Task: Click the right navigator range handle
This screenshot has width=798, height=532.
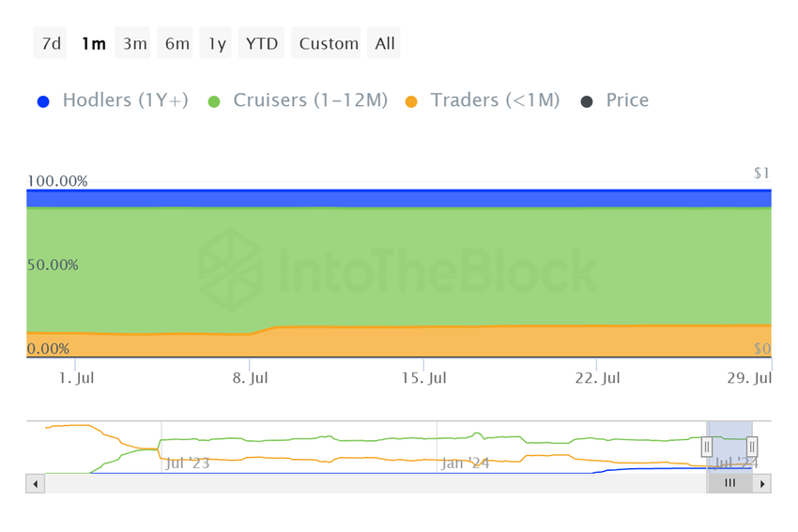Action: pos(752,448)
